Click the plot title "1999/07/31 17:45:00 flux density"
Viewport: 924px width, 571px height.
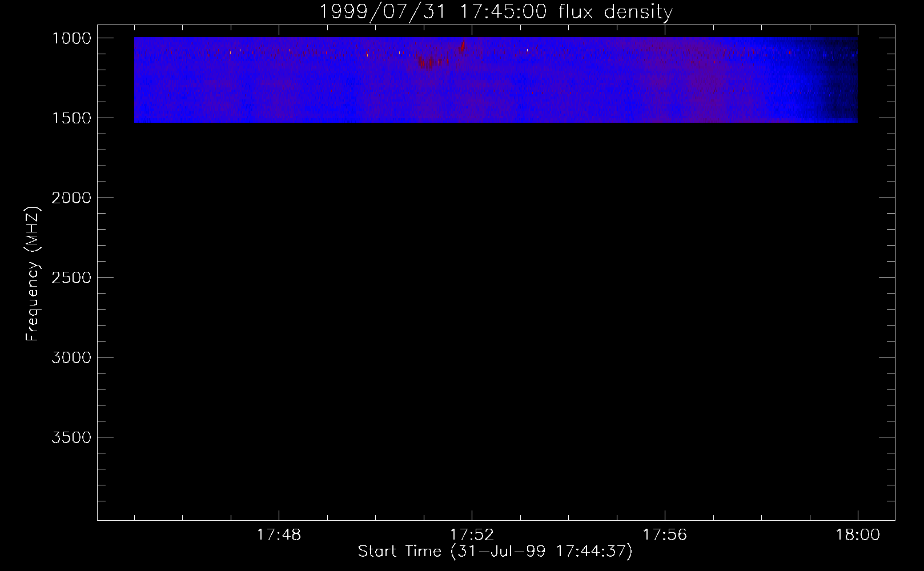(x=496, y=11)
